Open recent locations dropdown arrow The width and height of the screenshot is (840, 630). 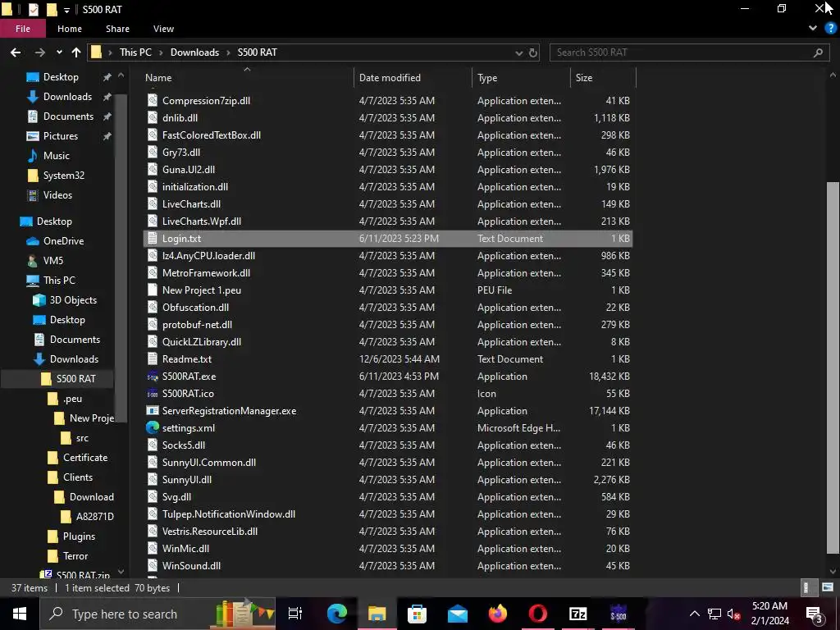click(59, 52)
